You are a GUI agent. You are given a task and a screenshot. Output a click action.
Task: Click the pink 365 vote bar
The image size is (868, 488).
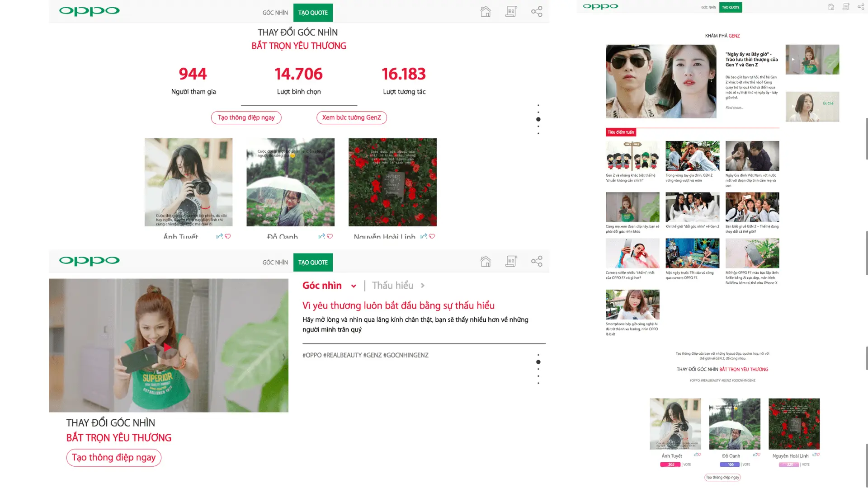(670, 465)
